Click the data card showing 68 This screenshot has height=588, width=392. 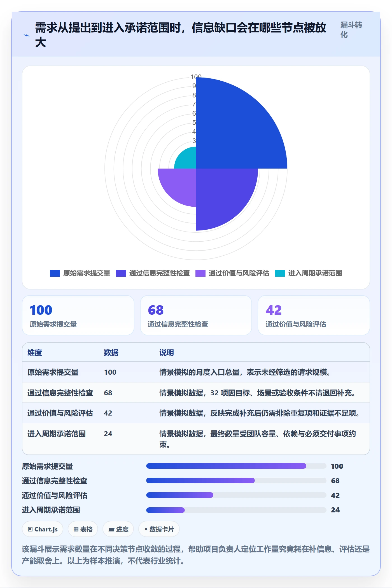point(196,315)
